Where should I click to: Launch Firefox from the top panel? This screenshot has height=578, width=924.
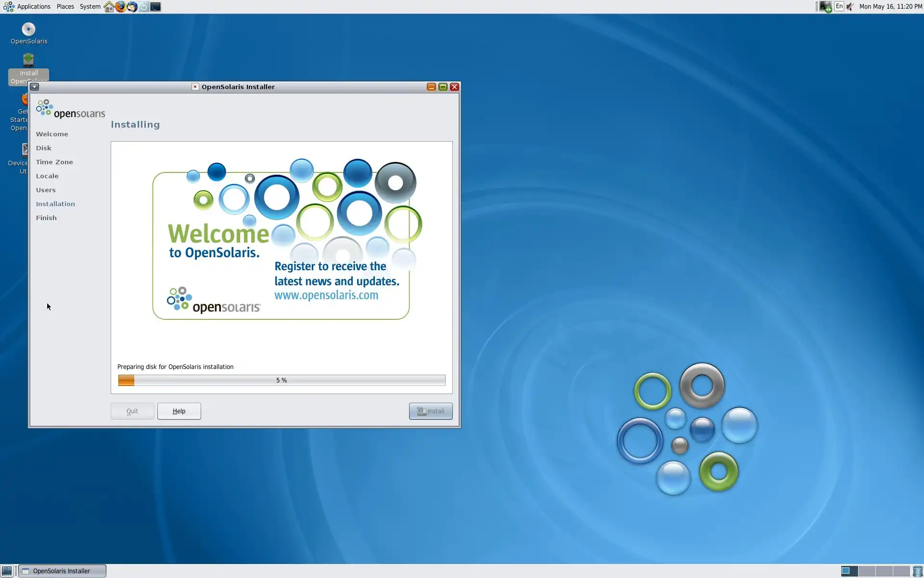pyautogui.click(x=120, y=7)
